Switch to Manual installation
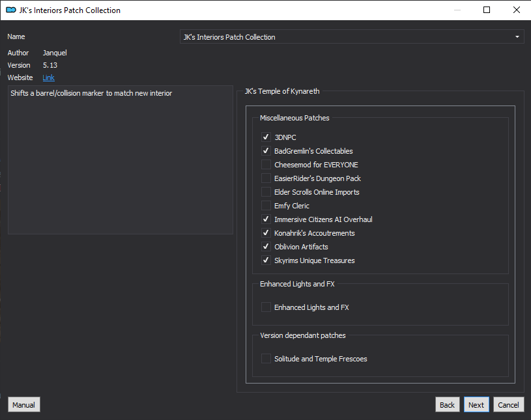Screen dimensions: 531x420 pyautogui.click(x=23, y=405)
